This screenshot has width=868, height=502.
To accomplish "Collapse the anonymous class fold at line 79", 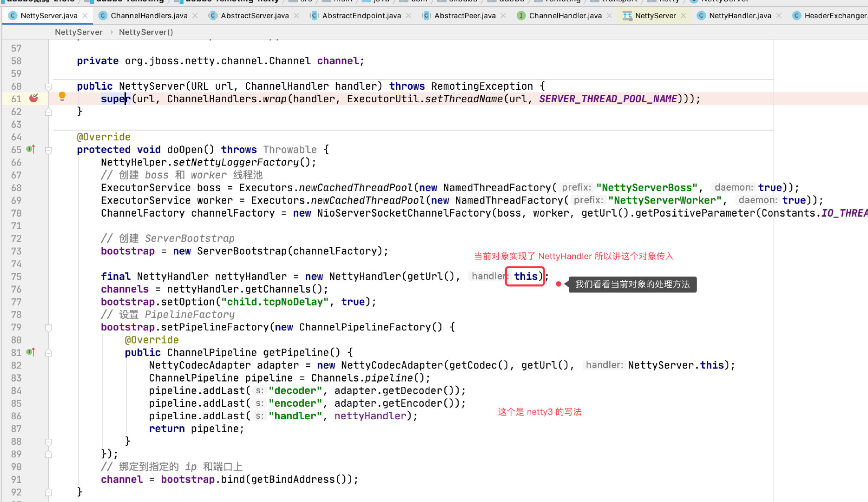I will tap(48, 328).
